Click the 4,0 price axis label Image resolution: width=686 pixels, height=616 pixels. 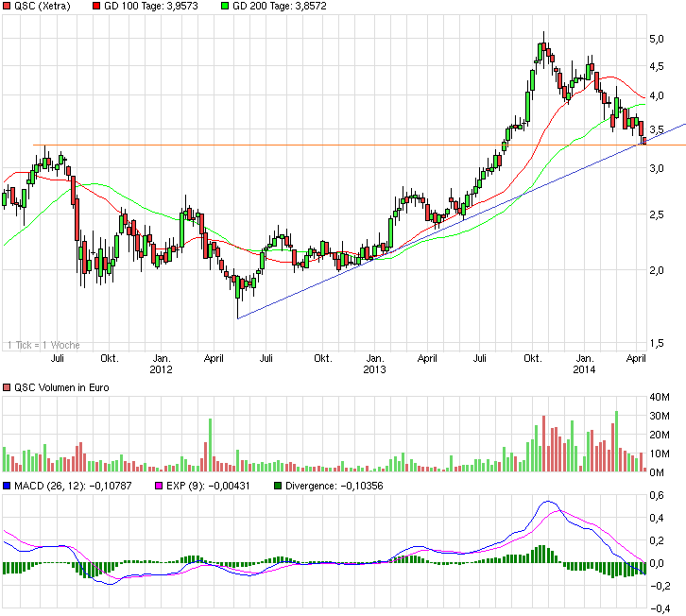pyautogui.click(x=657, y=95)
